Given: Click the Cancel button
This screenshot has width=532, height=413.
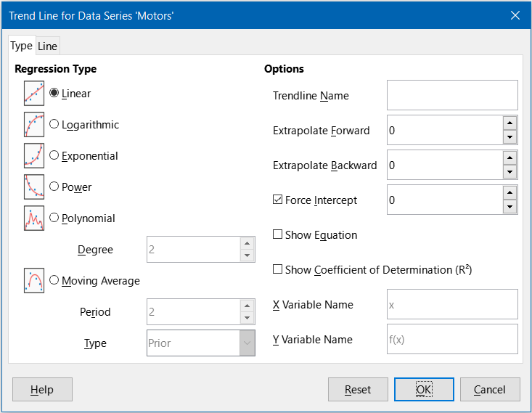Looking at the screenshot, I should [x=490, y=390].
